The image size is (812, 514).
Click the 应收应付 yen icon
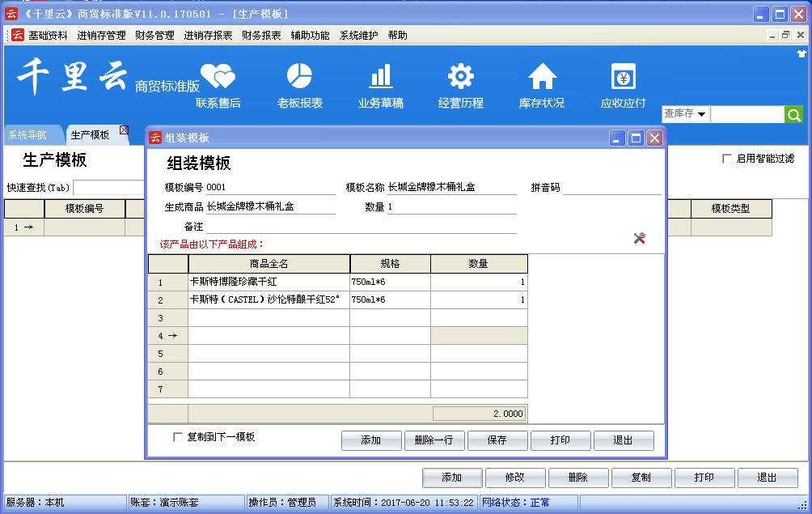(623, 77)
